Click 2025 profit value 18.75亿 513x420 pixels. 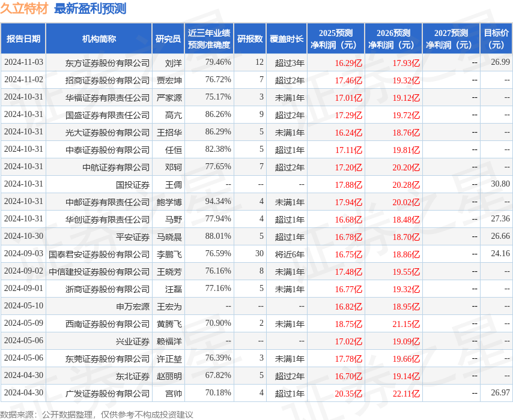click(348, 324)
